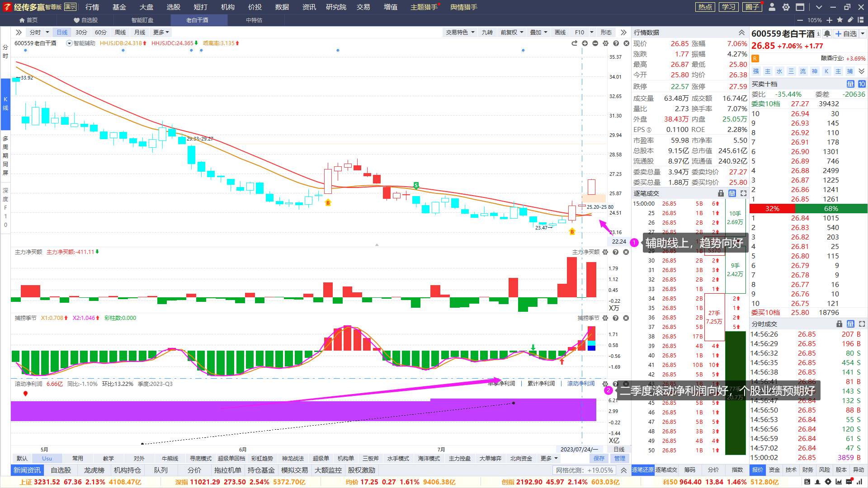Open 交易特色 dropdown

(x=460, y=32)
